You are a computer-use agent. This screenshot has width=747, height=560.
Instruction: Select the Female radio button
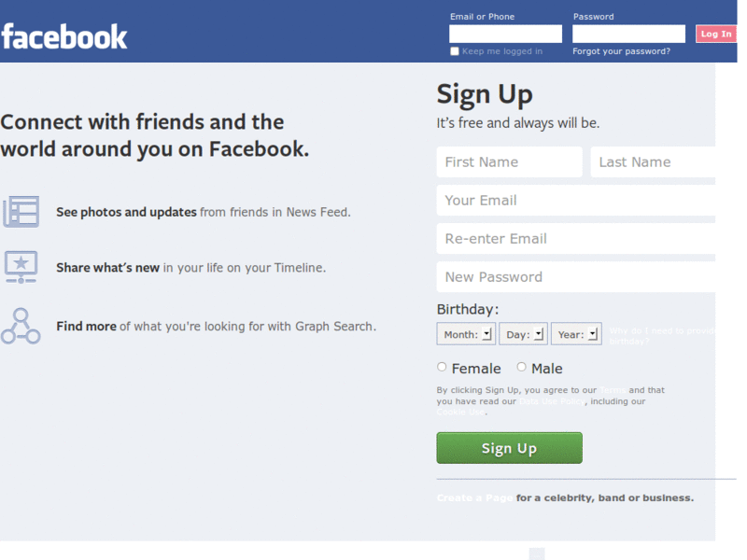pyautogui.click(x=442, y=367)
